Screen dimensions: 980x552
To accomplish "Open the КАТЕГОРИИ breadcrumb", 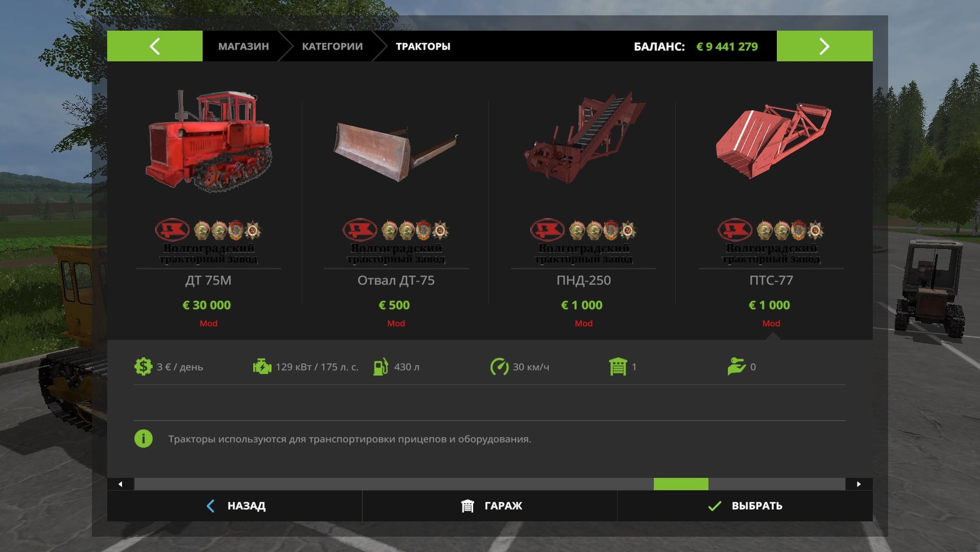I will click(x=332, y=46).
